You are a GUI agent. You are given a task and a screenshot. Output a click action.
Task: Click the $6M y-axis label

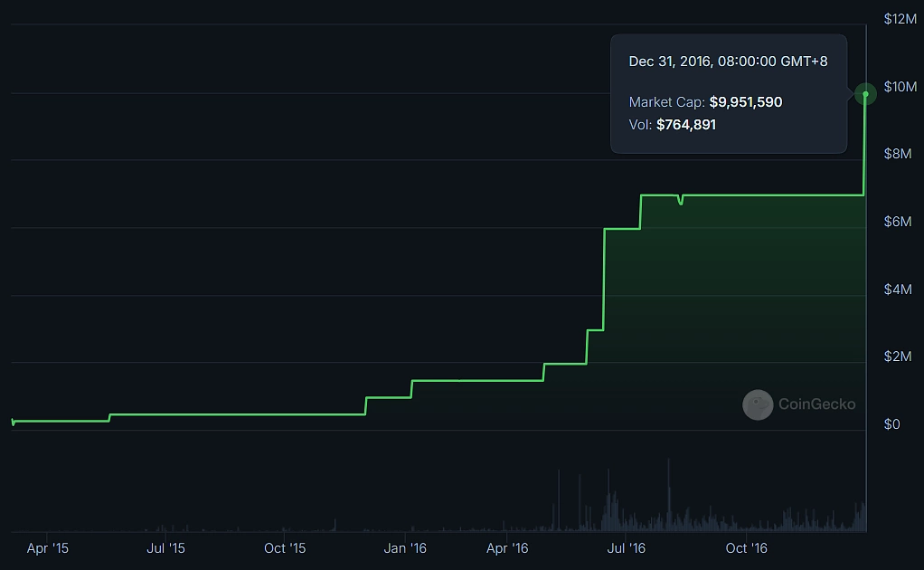[x=899, y=222]
